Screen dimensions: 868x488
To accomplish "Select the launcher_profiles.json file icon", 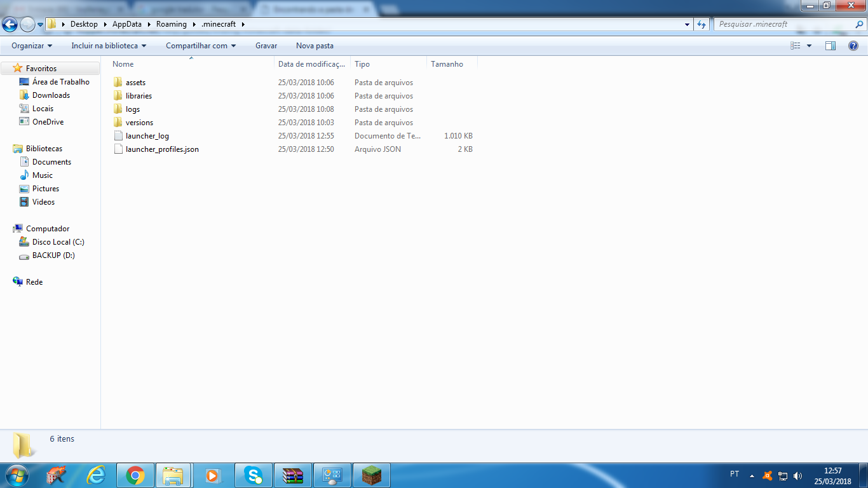I will coord(118,149).
